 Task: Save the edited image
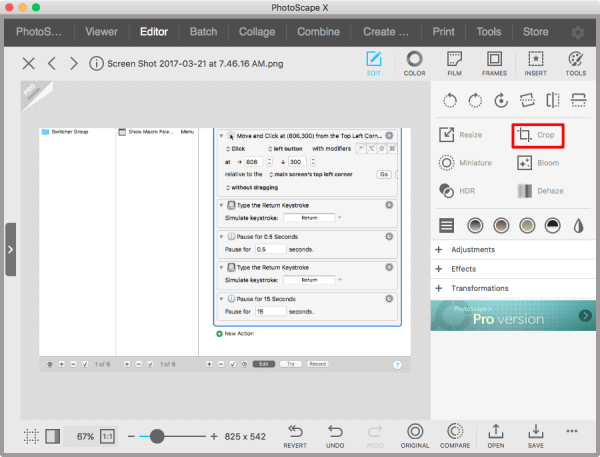[535, 436]
